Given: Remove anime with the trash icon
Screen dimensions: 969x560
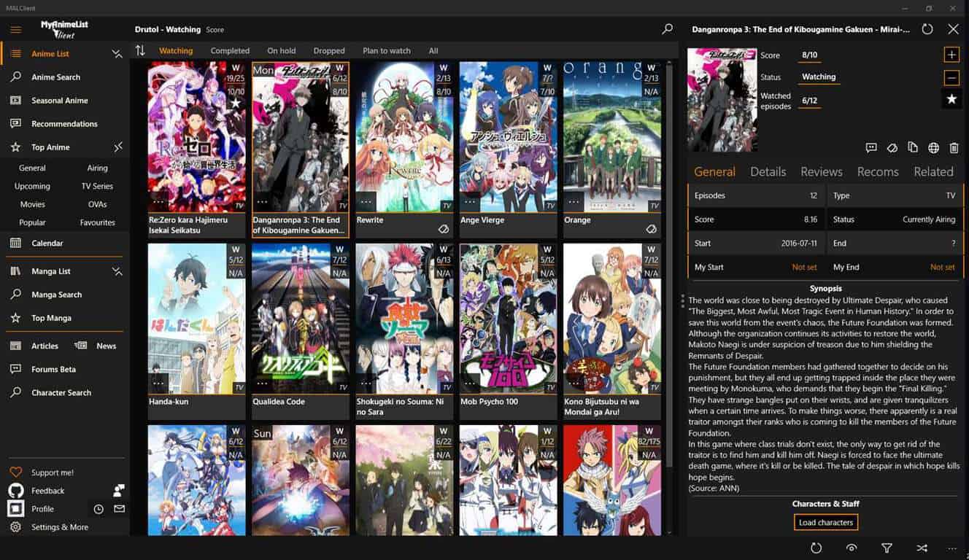Looking at the screenshot, I should 954,148.
